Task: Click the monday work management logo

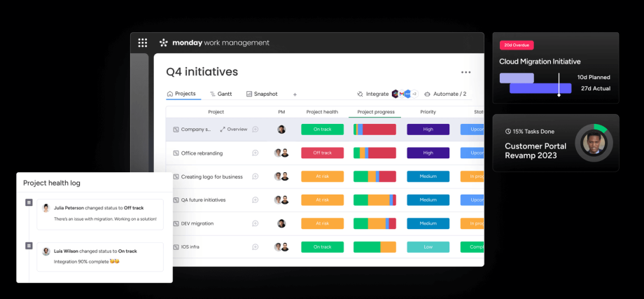Action: click(214, 43)
